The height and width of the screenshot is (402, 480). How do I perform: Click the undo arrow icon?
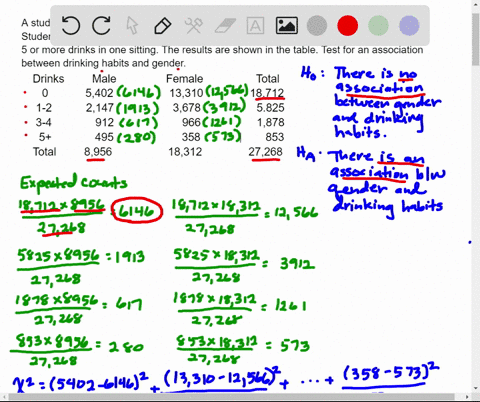(x=71, y=26)
